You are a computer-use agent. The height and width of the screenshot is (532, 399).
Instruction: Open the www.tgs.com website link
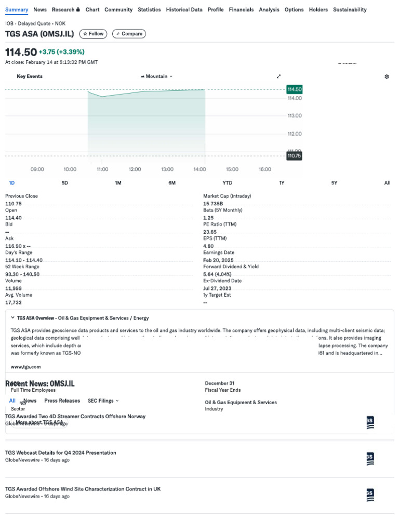(x=25, y=367)
